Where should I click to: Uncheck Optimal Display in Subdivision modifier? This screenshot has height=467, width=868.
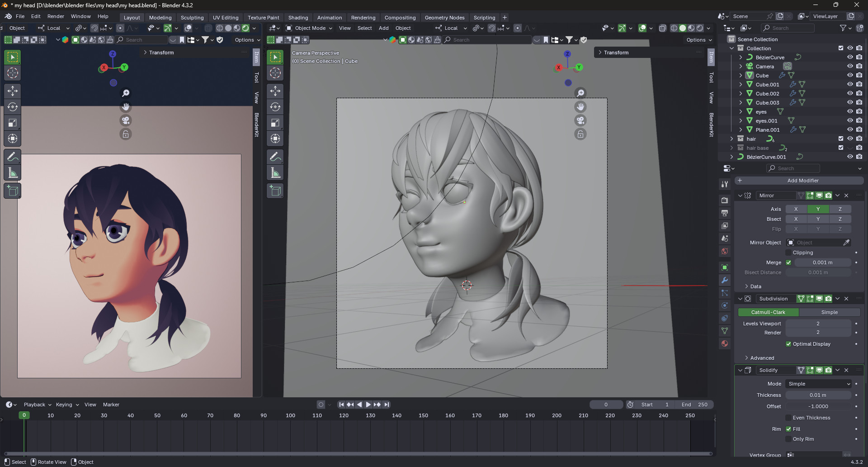[788, 344]
